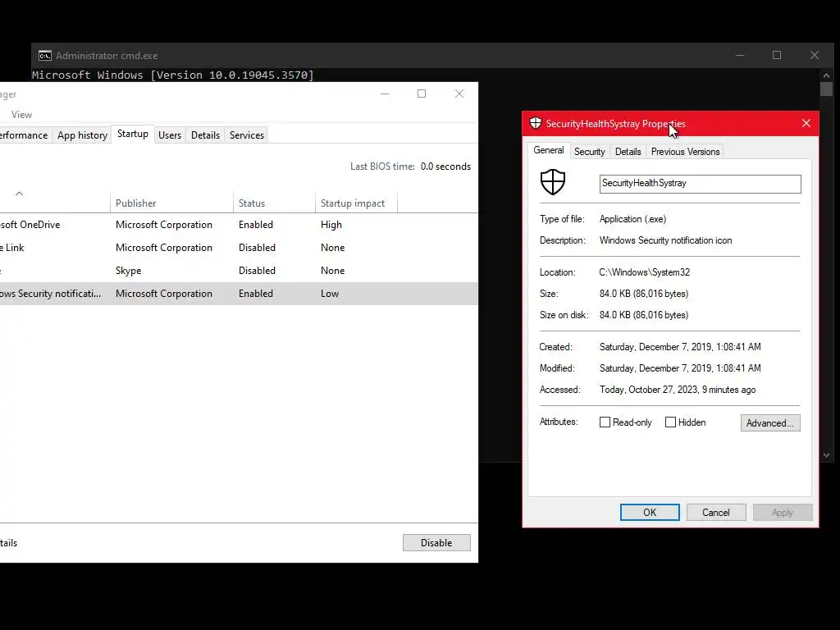The image size is (840, 630).
Task: Sort startup list by Publisher column
Action: (x=171, y=203)
